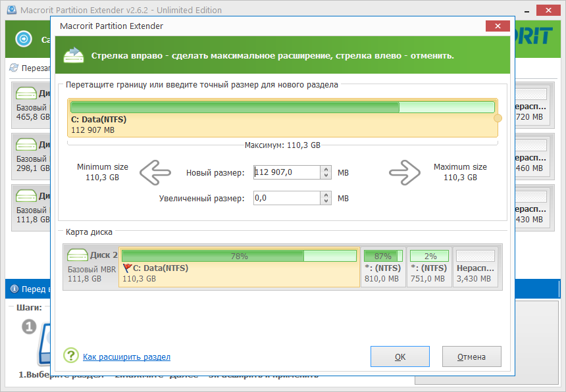Select the C: Data 110,3 GB partition in map
Viewport: 566px width, 392px height.
pos(239,267)
